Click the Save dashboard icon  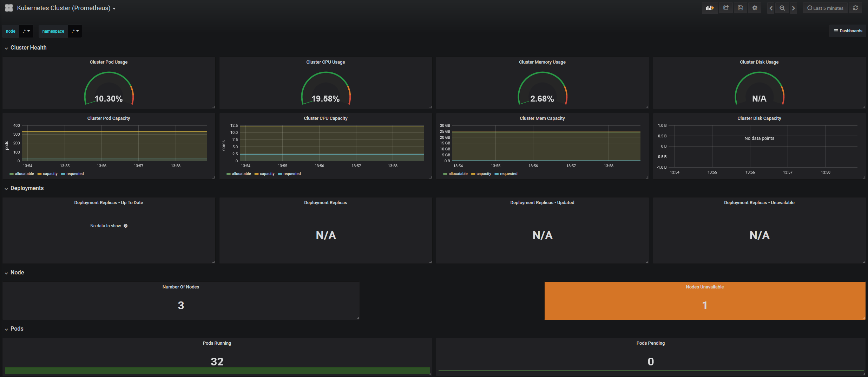(740, 8)
